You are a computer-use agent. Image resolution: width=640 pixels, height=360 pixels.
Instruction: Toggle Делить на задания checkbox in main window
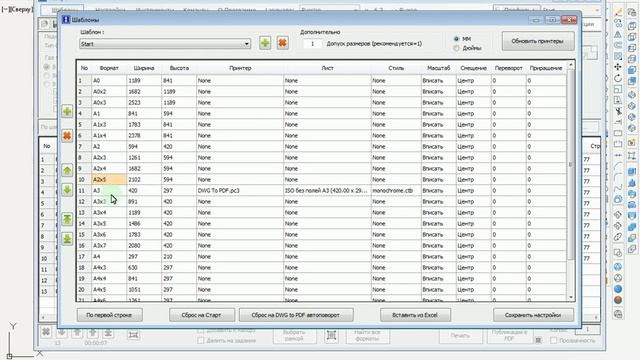point(200,340)
